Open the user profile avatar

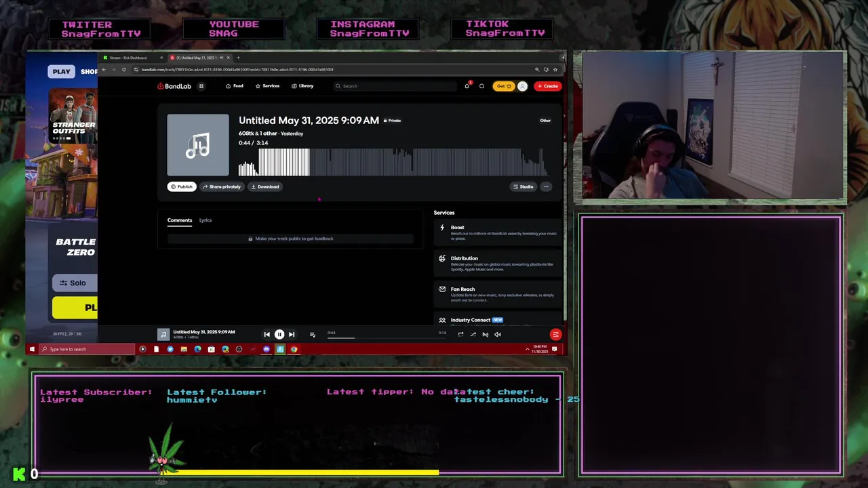pos(522,86)
